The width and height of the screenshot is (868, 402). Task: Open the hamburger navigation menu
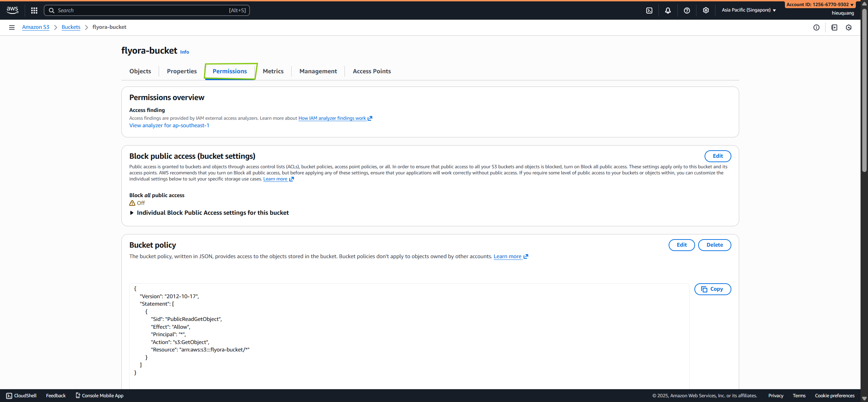[12, 27]
